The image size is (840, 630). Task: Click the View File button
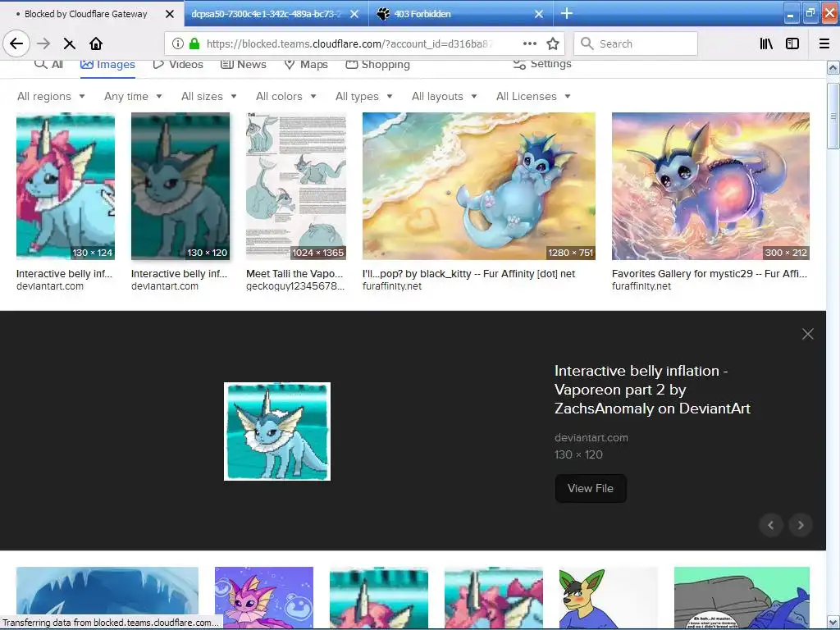click(591, 488)
